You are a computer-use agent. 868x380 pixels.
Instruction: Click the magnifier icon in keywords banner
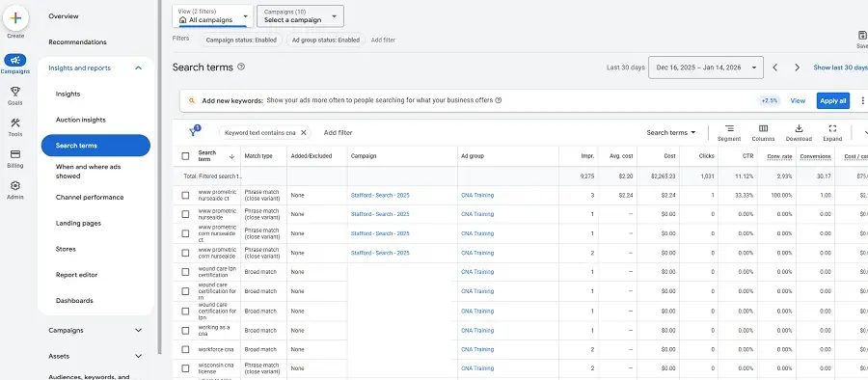click(x=192, y=101)
